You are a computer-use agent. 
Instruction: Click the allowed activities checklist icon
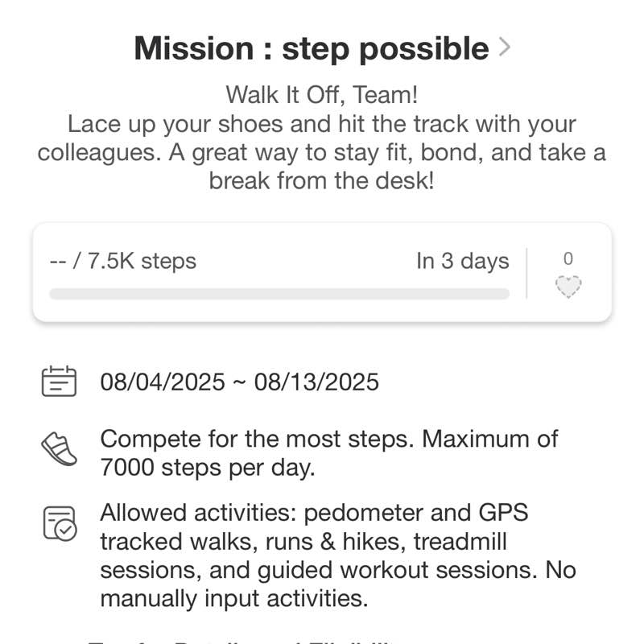coord(59,523)
